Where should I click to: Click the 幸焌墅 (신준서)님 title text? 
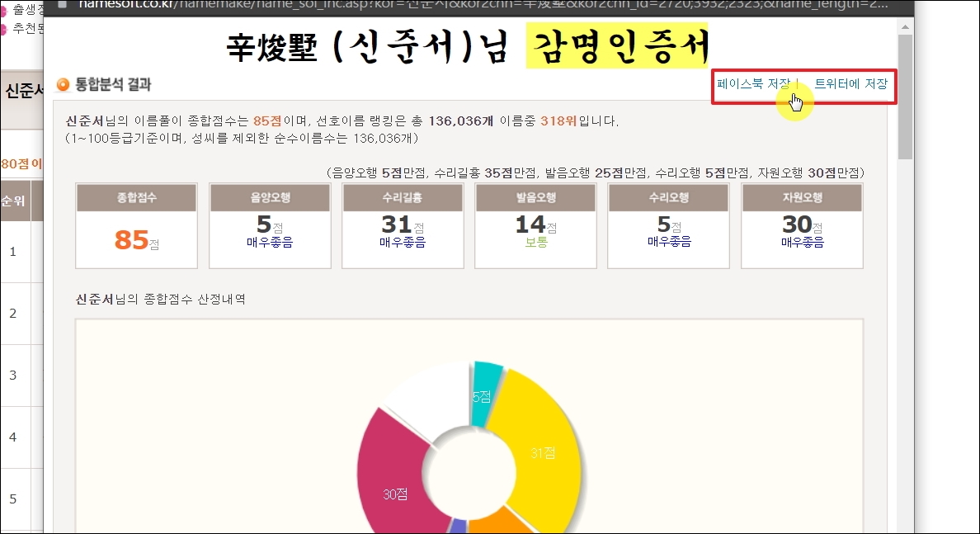368,47
